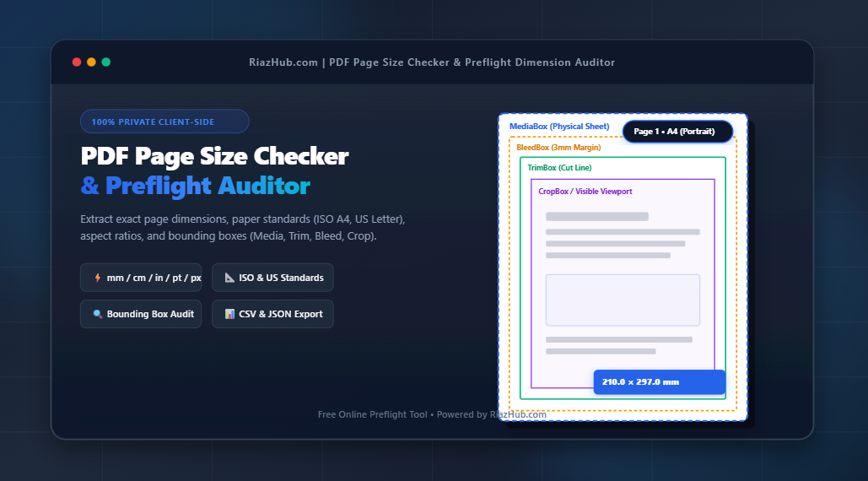
Task: Select the CropBox / Visible Viewport label
Action: 585,192
